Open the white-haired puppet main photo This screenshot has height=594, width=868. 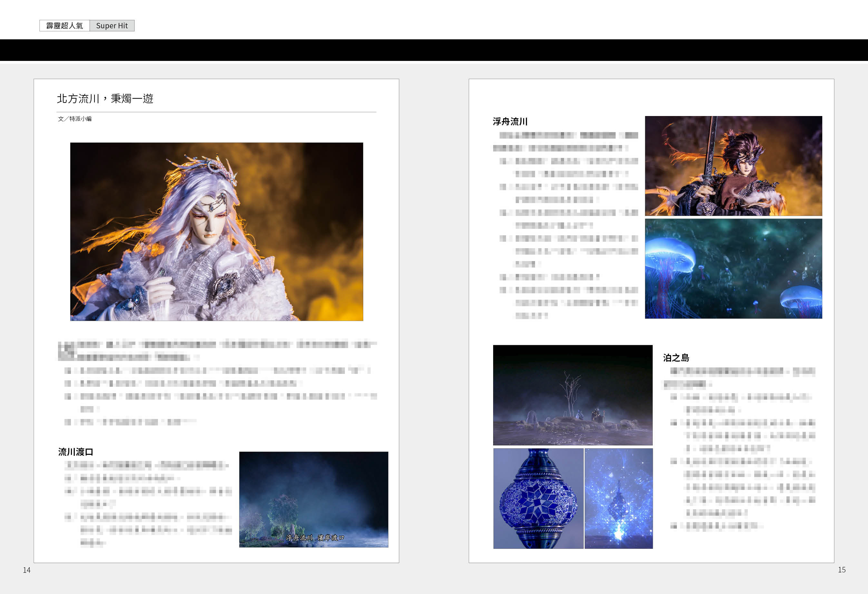tap(216, 231)
